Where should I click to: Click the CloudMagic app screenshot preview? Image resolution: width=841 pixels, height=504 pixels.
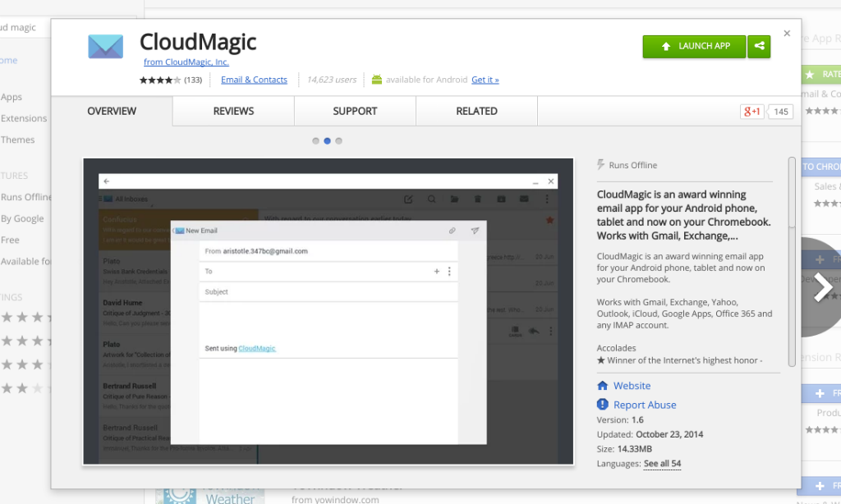(328, 311)
